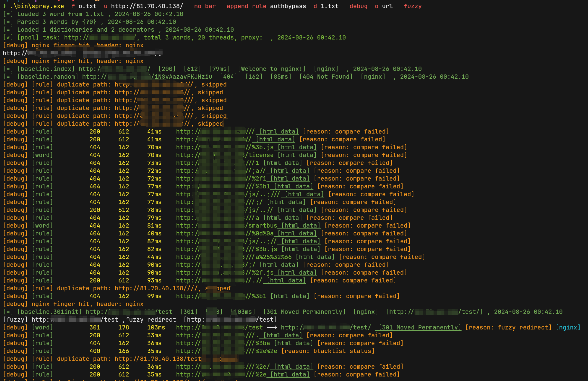This screenshot has width=588, height=381.
Task: Select the '[reason: blacklist status]' text
Action: tap(328, 351)
